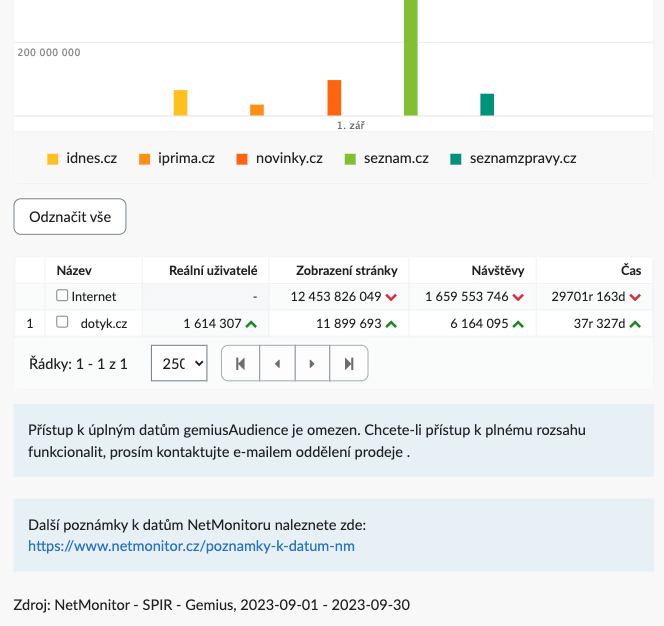
Task: Jump to last page of table
Action: (349, 364)
